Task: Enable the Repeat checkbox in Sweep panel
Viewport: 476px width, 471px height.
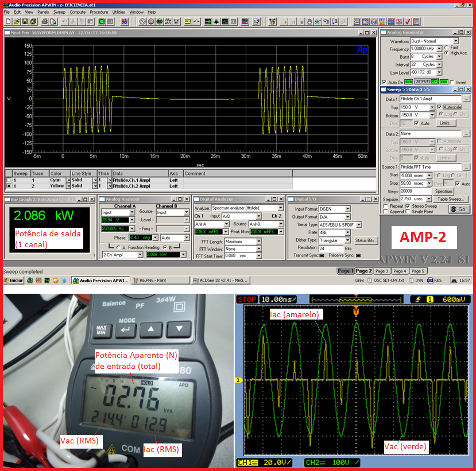Action: click(385, 205)
